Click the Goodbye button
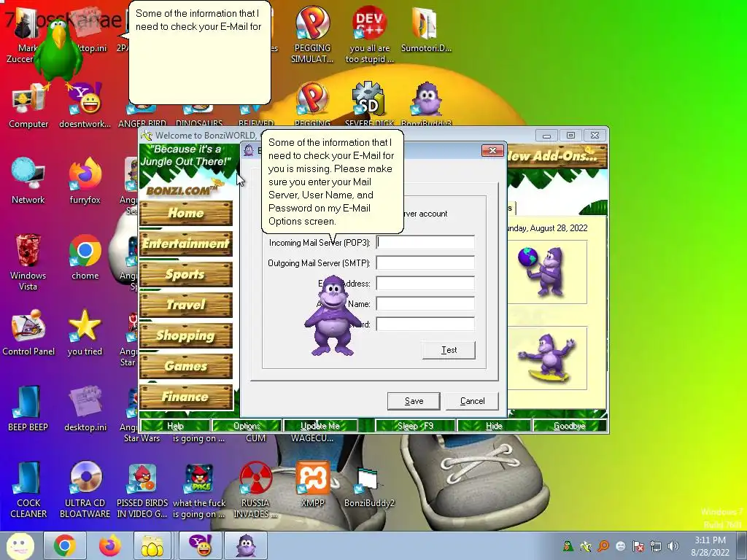 tap(569, 426)
